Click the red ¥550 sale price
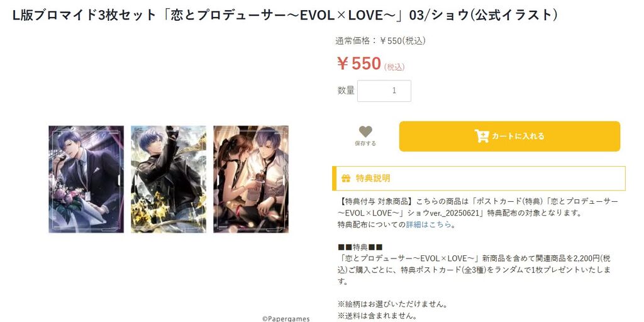 359,64
